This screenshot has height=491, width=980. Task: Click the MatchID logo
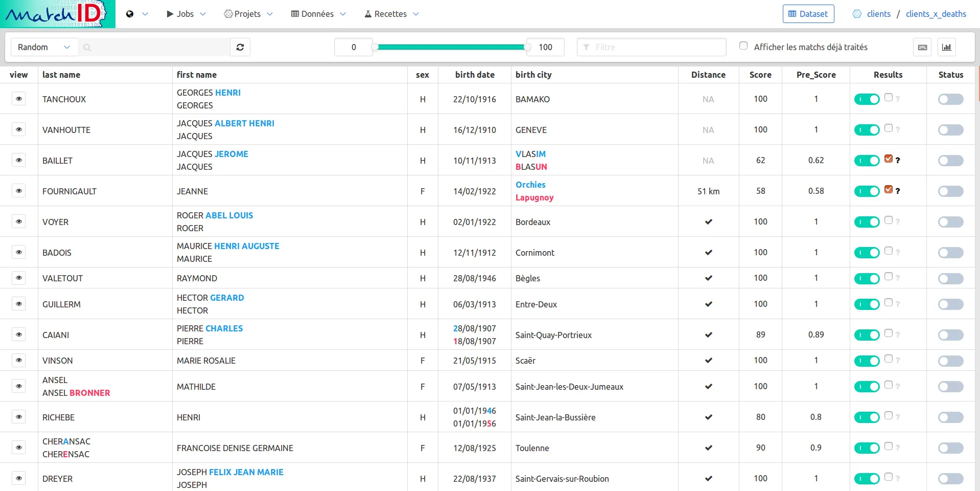point(56,14)
